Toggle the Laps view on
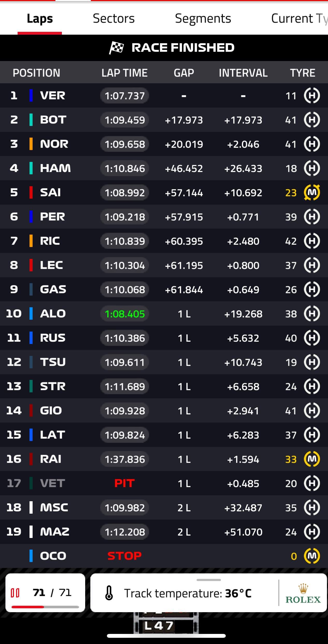 pyautogui.click(x=40, y=18)
